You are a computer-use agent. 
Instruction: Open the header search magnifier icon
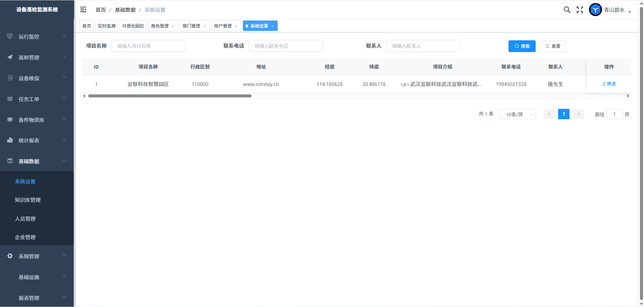pos(567,10)
